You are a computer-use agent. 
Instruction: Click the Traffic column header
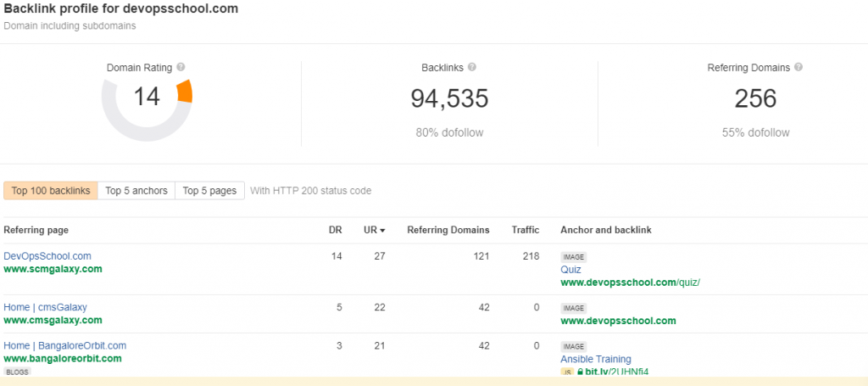click(526, 230)
